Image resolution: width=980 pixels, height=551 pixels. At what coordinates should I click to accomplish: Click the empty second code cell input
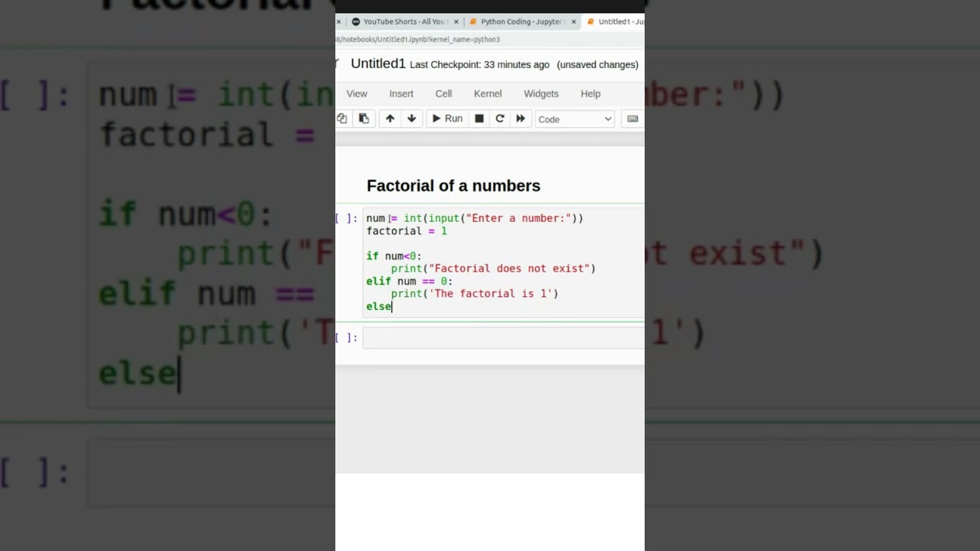point(504,337)
